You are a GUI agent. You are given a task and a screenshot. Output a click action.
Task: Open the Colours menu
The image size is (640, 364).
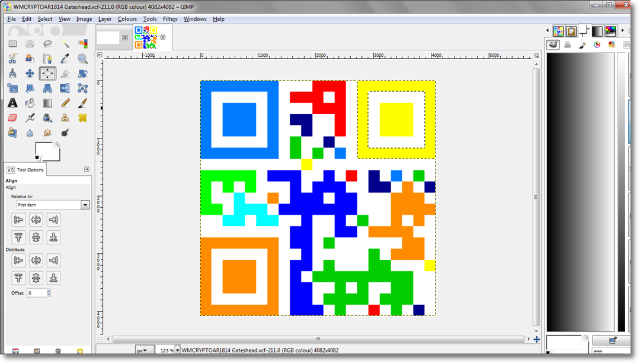127,19
